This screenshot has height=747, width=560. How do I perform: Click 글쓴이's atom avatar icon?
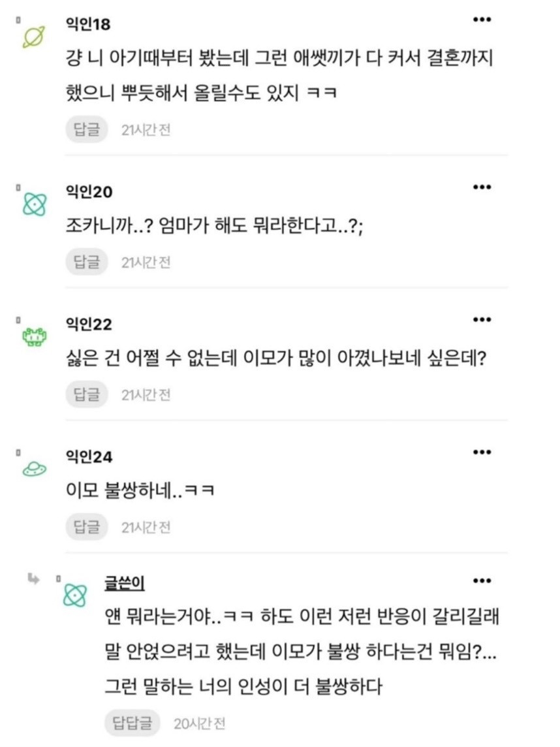tap(74, 594)
